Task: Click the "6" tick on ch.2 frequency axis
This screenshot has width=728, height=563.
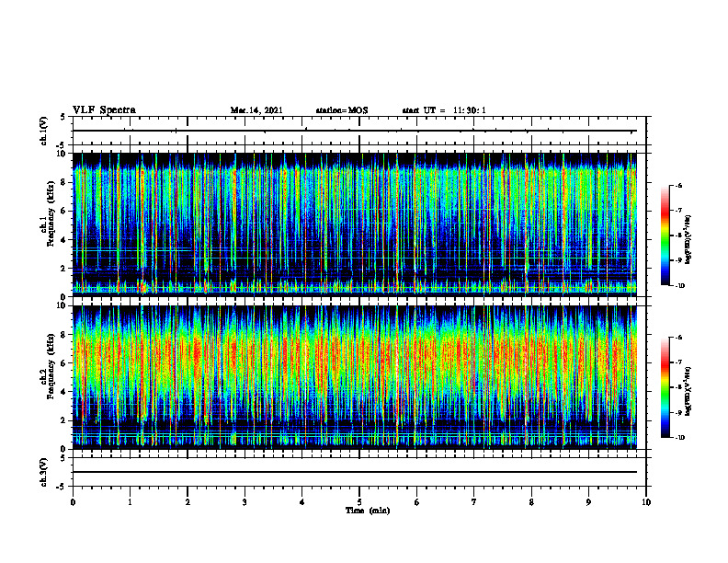Action: [x=64, y=363]
